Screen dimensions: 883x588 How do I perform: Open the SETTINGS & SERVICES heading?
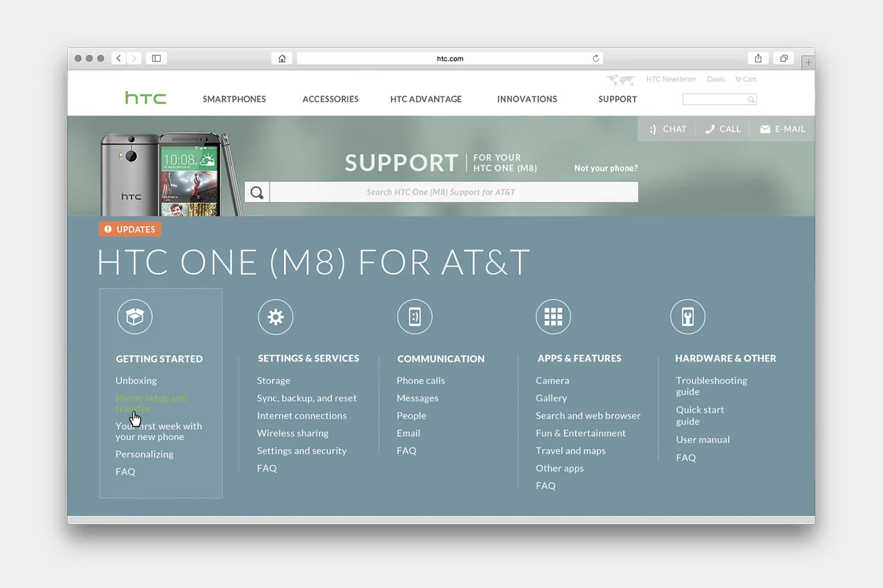308,358
